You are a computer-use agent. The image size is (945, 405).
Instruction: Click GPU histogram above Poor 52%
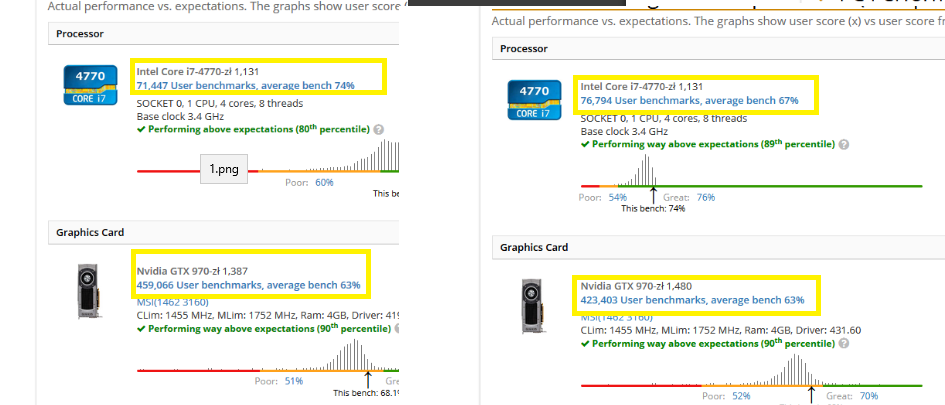click(797, 369)
